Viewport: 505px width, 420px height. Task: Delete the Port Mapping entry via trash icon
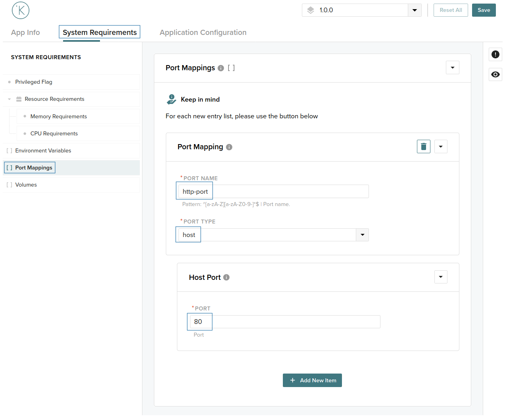tap(423, 146)
